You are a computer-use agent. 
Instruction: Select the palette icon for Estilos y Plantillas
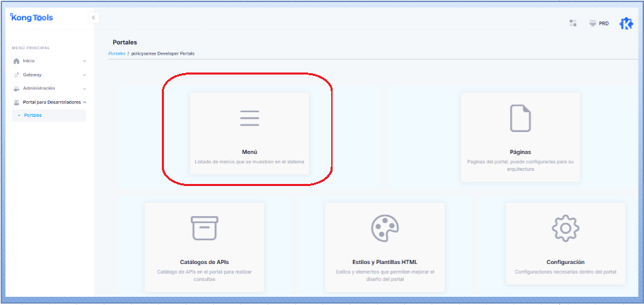pos(384,227)
